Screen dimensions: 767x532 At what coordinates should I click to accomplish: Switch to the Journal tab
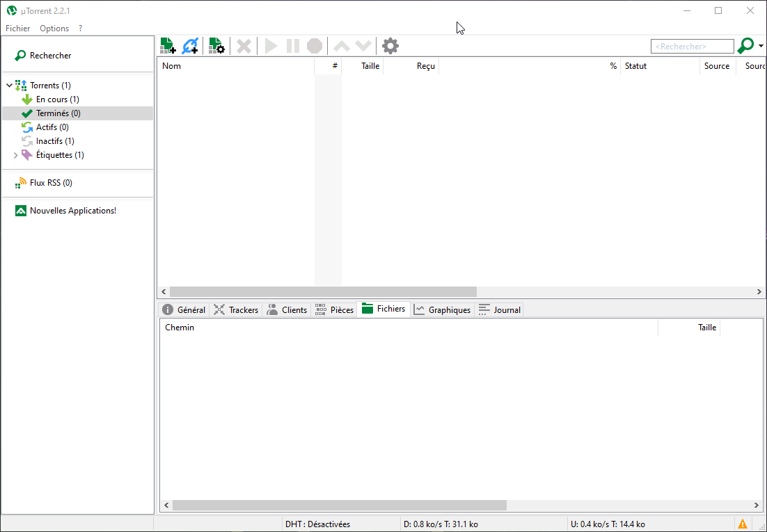(500, 309)
